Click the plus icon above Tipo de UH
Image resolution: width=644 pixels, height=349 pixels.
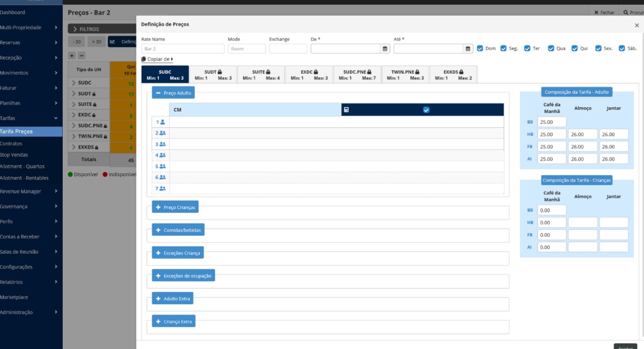click(x=72, y=55)
